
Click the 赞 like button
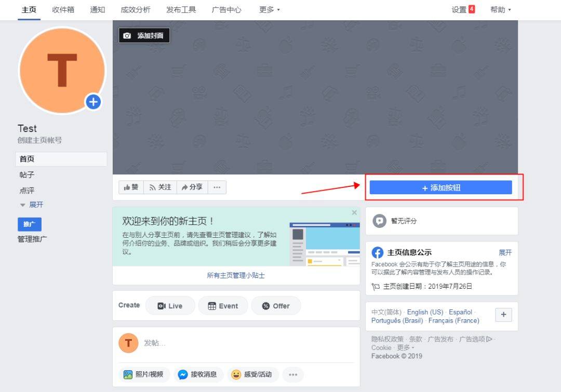pos(131,187)
